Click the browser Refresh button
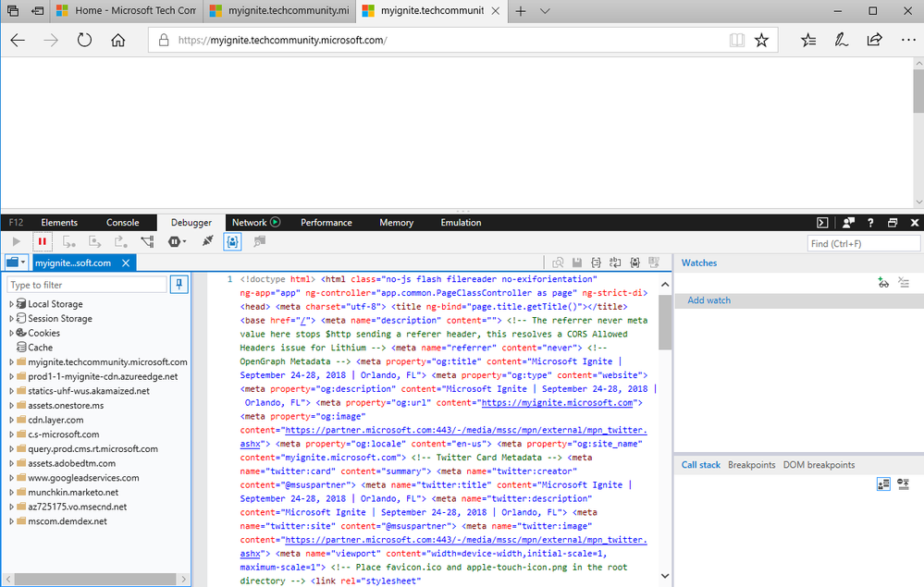The image size is (924, 587). (84, 40)
